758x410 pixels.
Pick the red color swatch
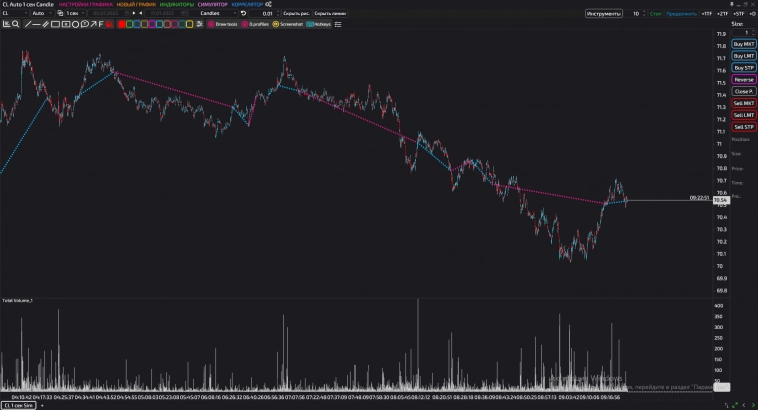pos(122,23)
